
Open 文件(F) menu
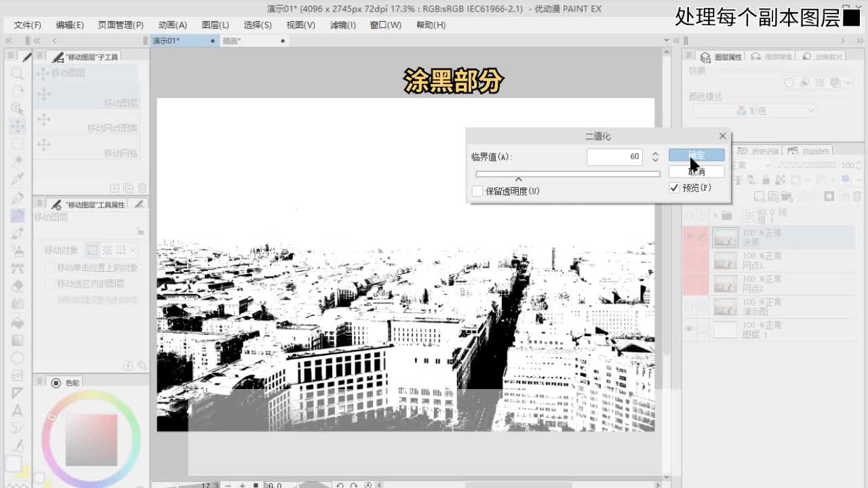(x=27, y=25)
